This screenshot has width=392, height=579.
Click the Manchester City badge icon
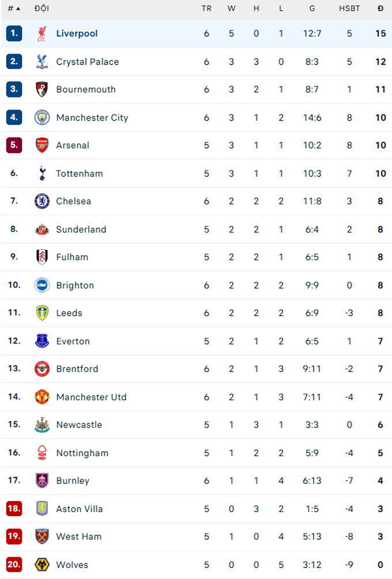coord(42,118)
